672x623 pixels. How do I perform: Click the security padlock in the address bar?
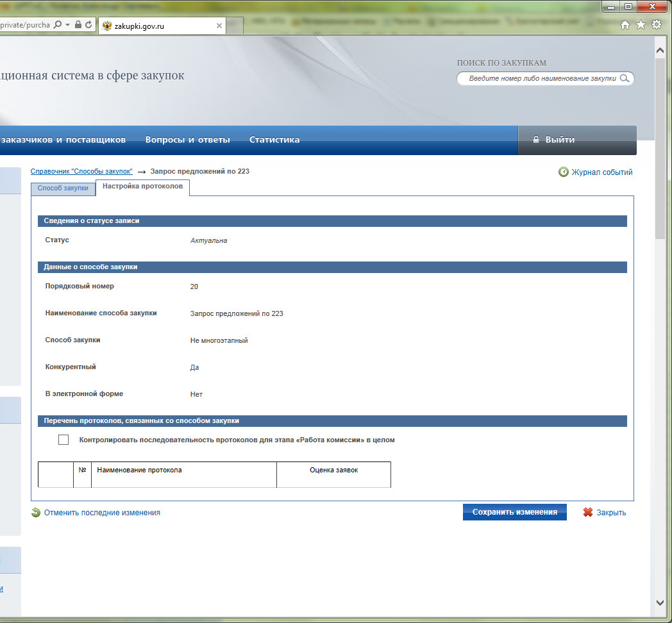(78, 25)
